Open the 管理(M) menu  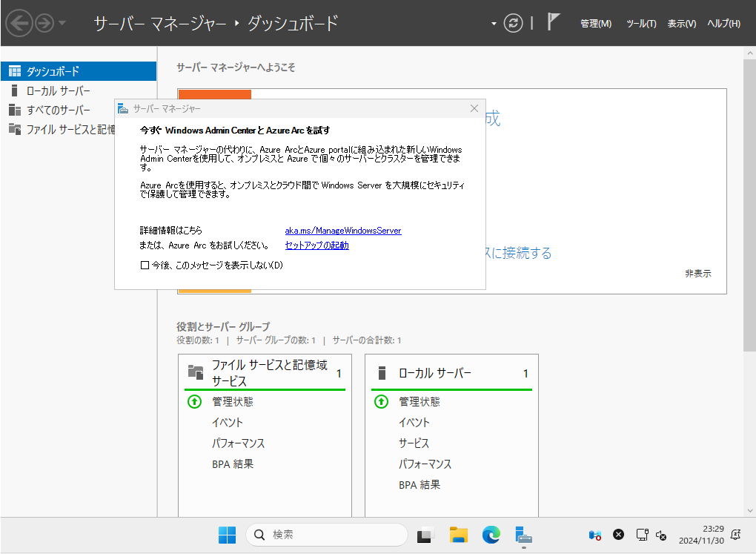click(x=595, y=23)
